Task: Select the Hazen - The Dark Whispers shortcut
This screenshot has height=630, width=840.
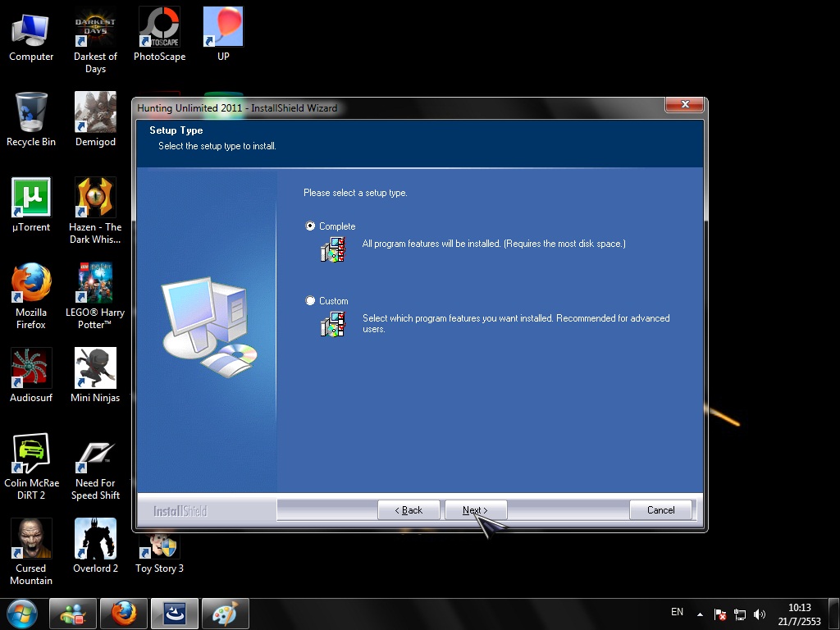Action: [x=95, y=211]
